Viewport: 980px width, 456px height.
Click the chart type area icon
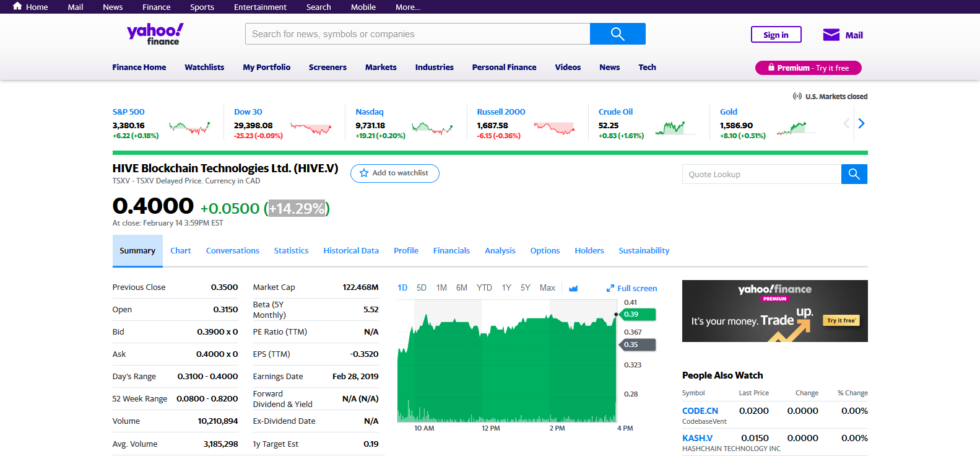click(573, 288)
